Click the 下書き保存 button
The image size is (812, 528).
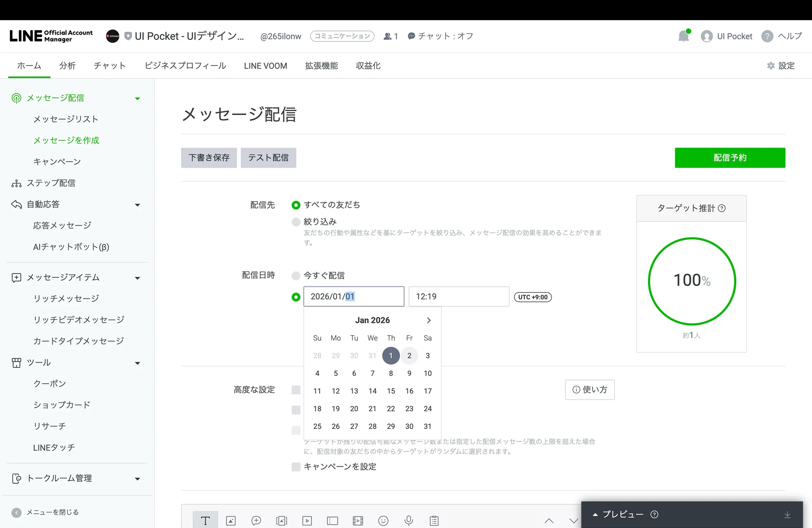[x=209, y=158]
